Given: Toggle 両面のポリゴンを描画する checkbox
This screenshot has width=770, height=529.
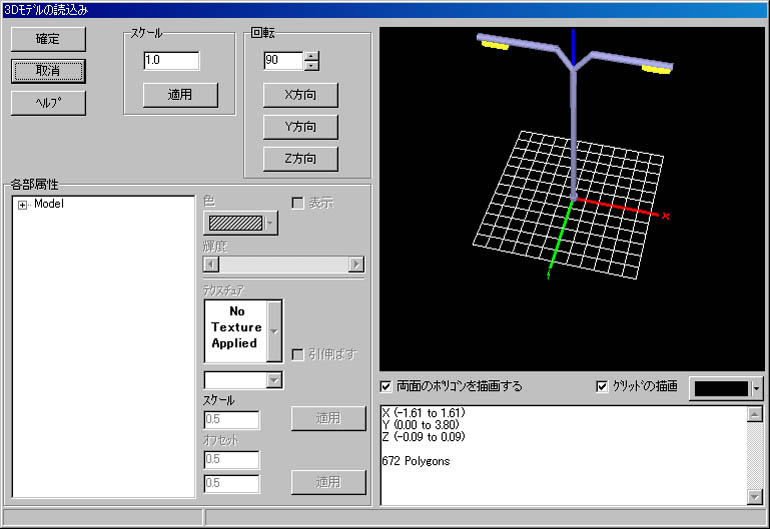Looking at the screenshot, I should click(x=386, y=387).
